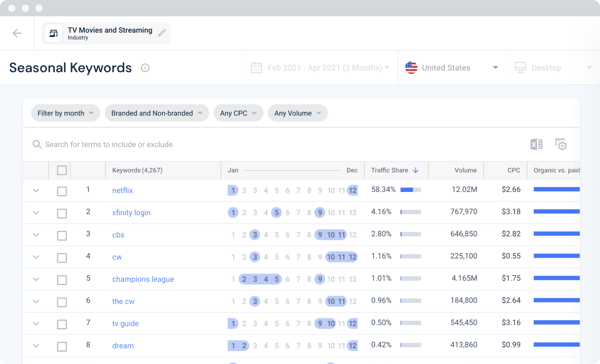This screenshot has height=364, width=600.
Task: Click highlighted month 12 in netflix row
Action: click(x=353, y=191)
